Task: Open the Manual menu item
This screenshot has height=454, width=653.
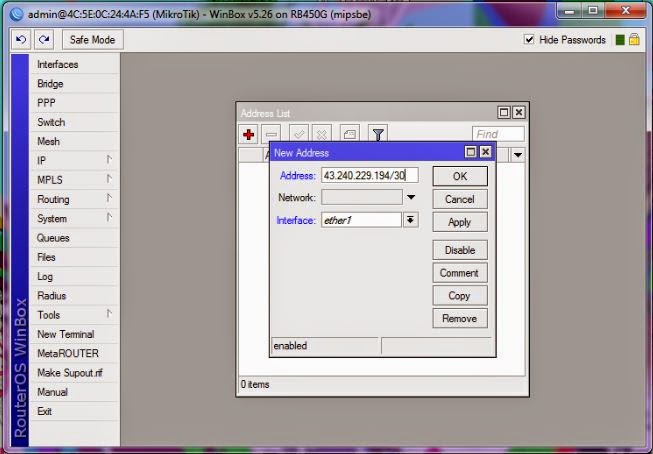Action: coord(75,392)
